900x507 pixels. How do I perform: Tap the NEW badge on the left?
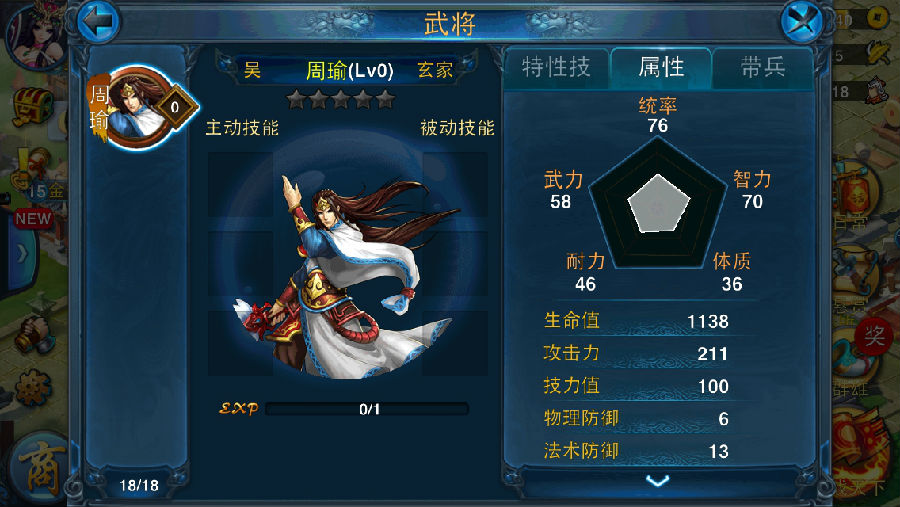click(x=33, y=218)
